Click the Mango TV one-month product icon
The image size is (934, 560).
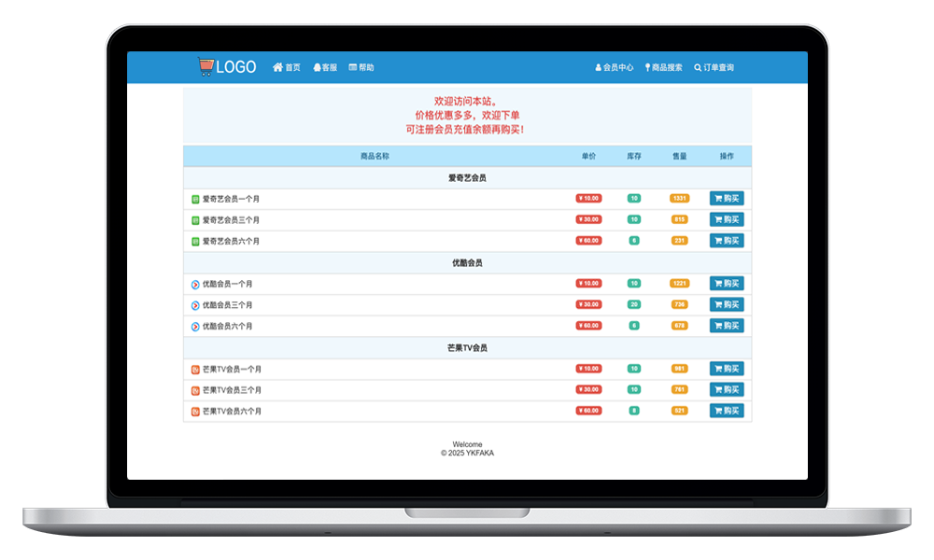(195, 369)
